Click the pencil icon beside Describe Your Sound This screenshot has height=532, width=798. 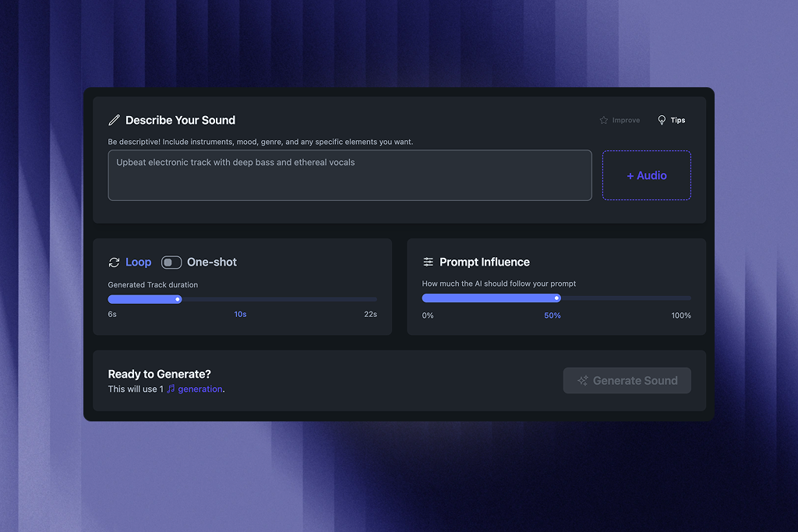click(115, 120)
